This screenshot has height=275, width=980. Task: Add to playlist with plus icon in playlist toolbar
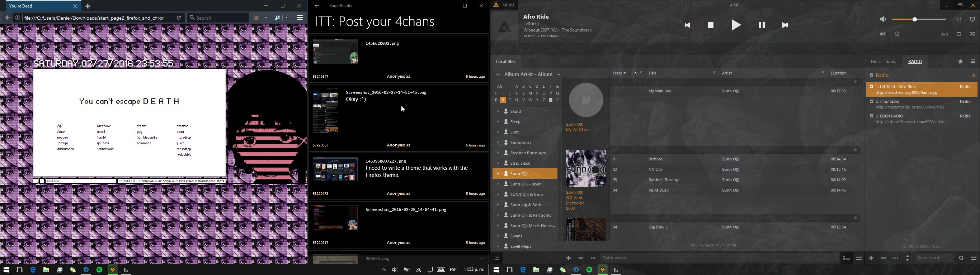(x=871, y=258)
